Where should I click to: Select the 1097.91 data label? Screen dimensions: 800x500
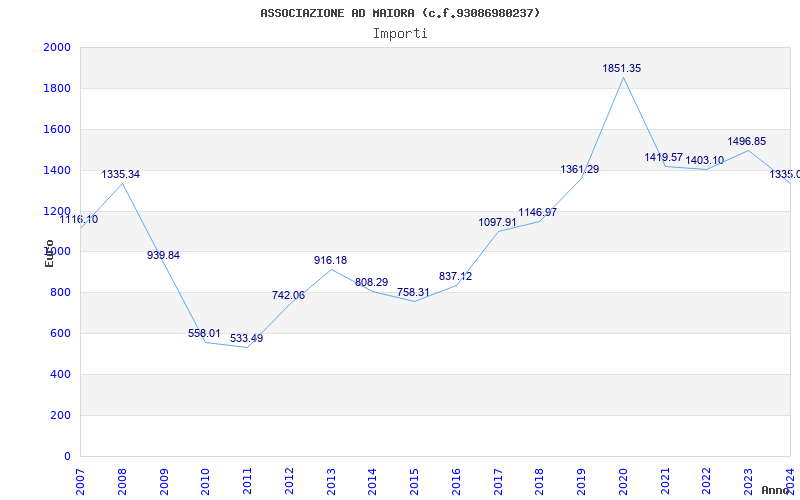(497, 223)
